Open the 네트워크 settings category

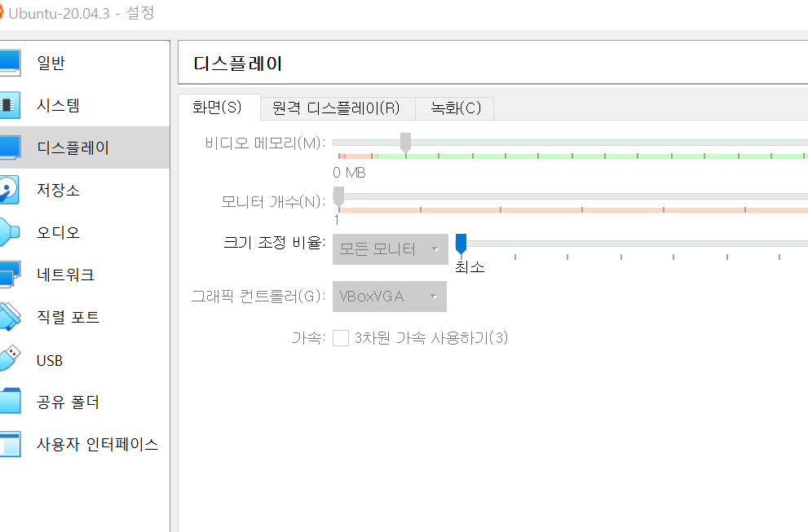(85, 274)
